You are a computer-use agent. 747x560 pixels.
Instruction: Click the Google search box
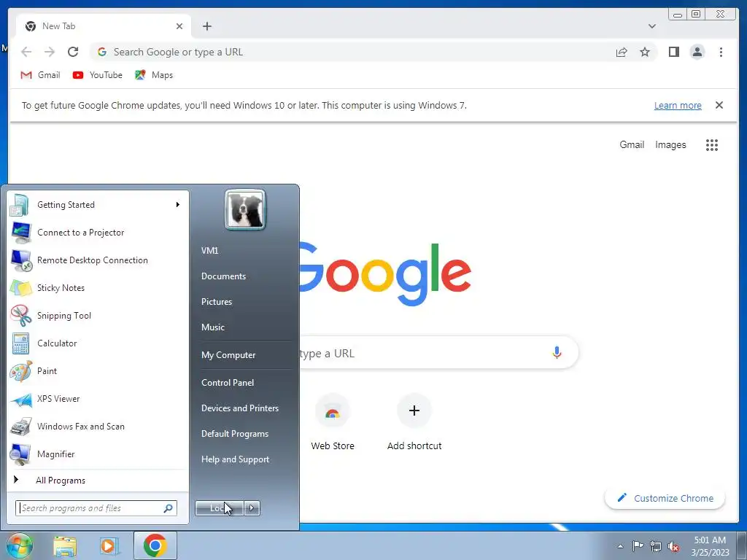[438, 353]
